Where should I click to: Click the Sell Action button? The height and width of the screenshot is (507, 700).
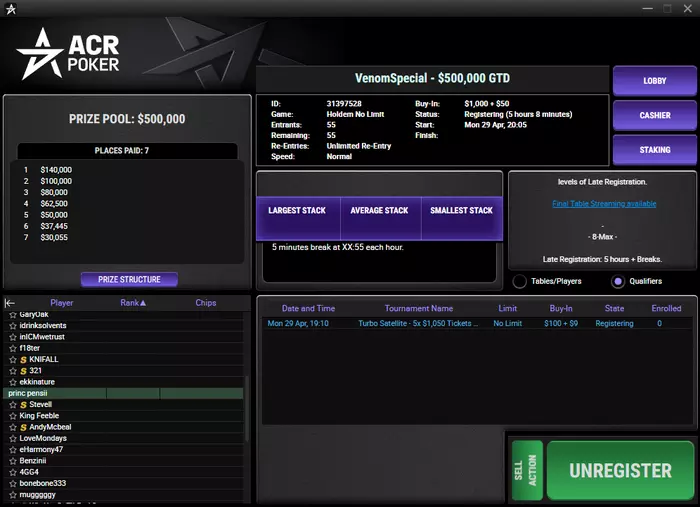tap(527, 470)
